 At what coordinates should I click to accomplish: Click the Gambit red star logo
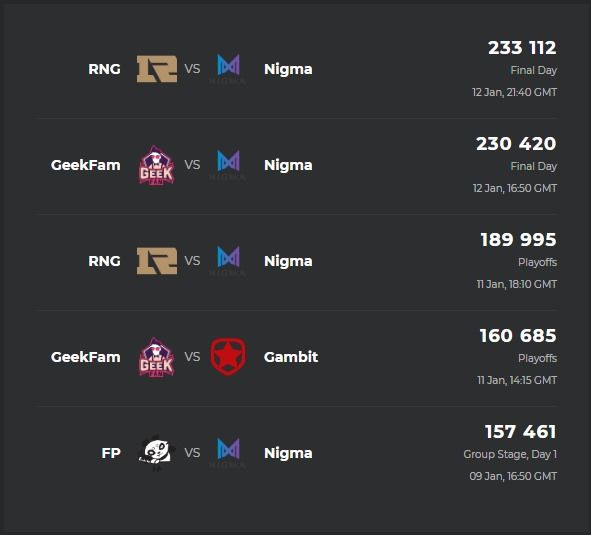tap(228, 357)
